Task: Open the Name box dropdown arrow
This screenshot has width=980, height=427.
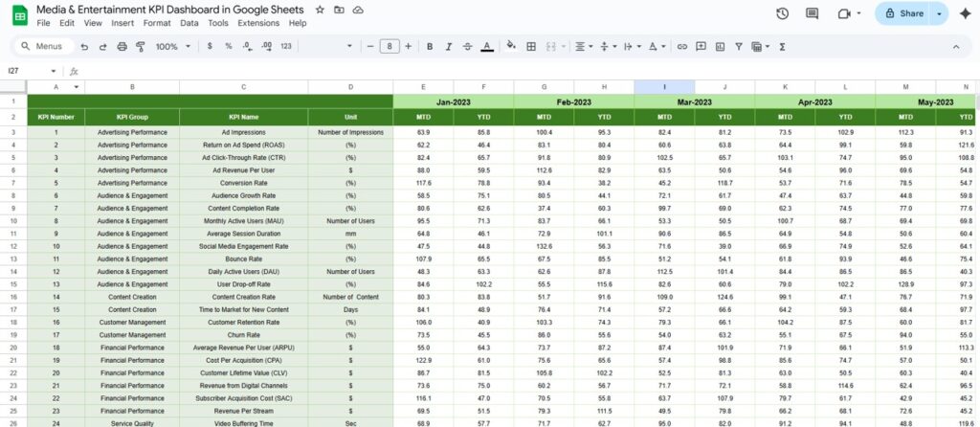Action: click(x=54, y=71)
